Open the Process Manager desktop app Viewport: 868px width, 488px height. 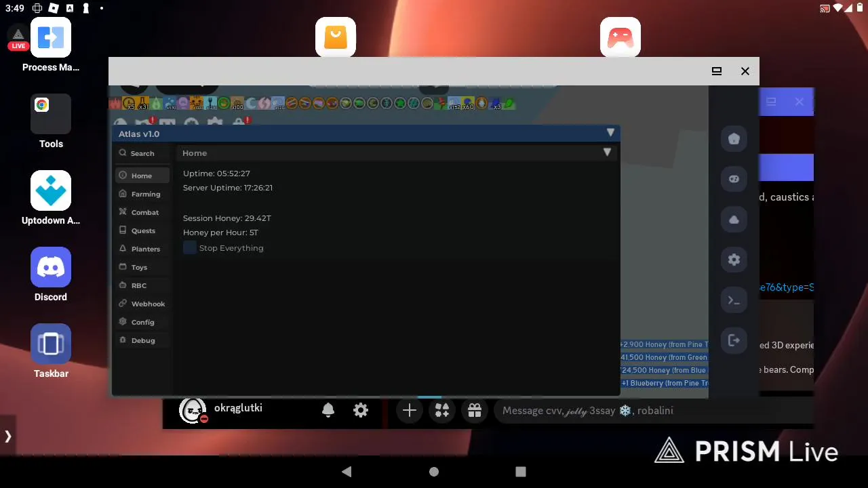click(51, 45)
